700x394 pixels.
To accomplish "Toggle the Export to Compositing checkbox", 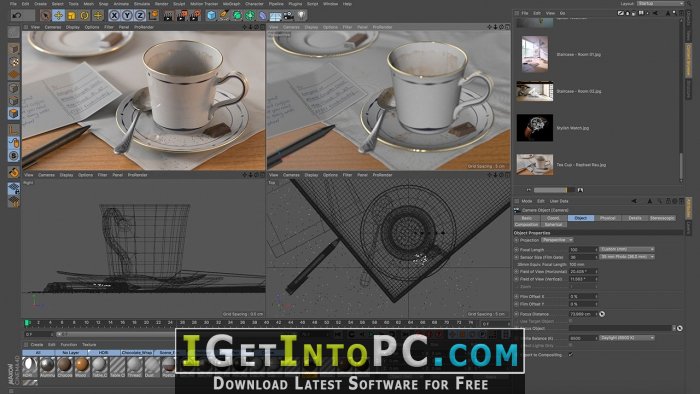I will click(x=571, y=355).
